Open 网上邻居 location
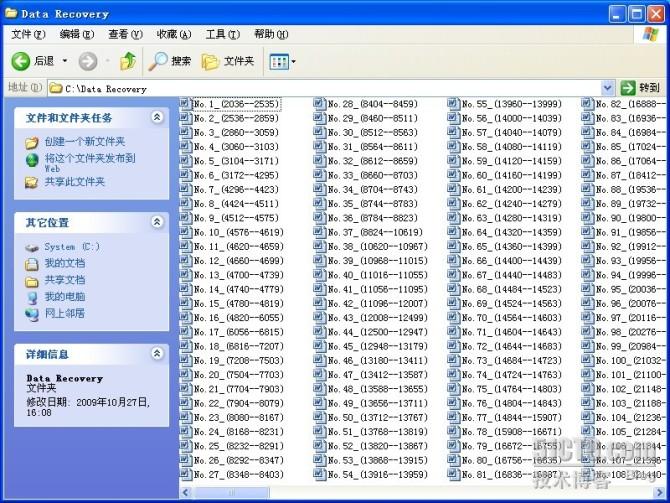Viewport: 670px width, 503px height. coord(65,314)
